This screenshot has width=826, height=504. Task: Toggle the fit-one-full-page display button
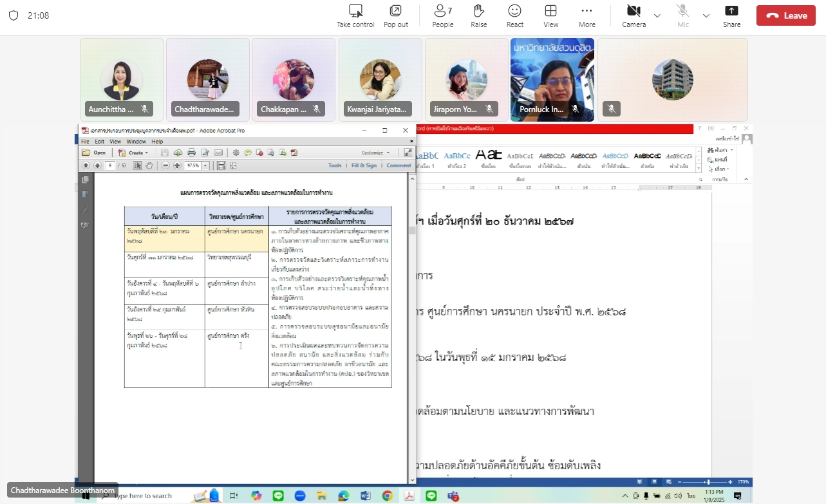pyautogui.click(x=233, y=165)
